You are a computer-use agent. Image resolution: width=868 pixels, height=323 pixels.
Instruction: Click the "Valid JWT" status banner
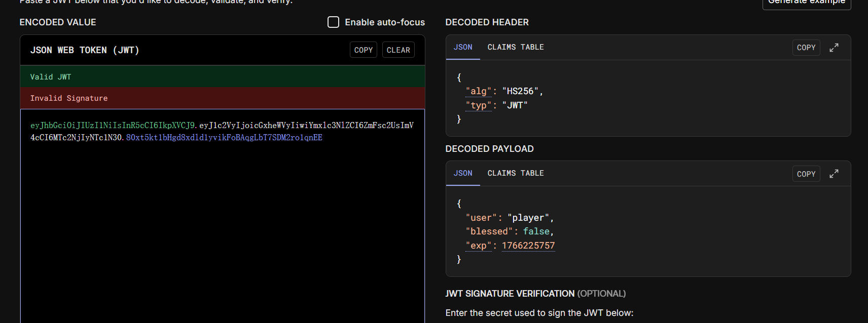222,76
